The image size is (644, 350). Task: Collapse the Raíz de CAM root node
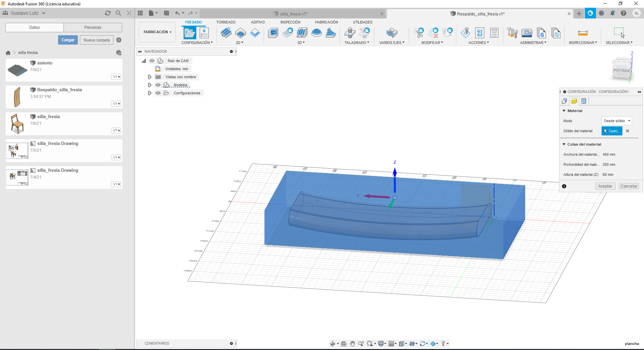[x=144, y=61]
